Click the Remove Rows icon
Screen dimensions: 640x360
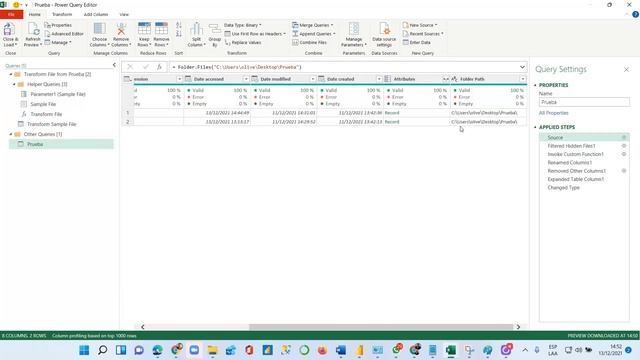click(x=161, y=29)
